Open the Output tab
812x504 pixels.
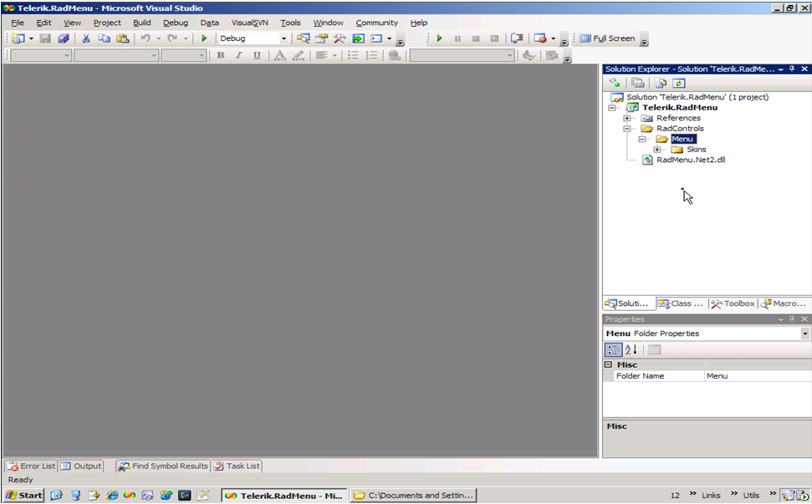tap(81, 466)
